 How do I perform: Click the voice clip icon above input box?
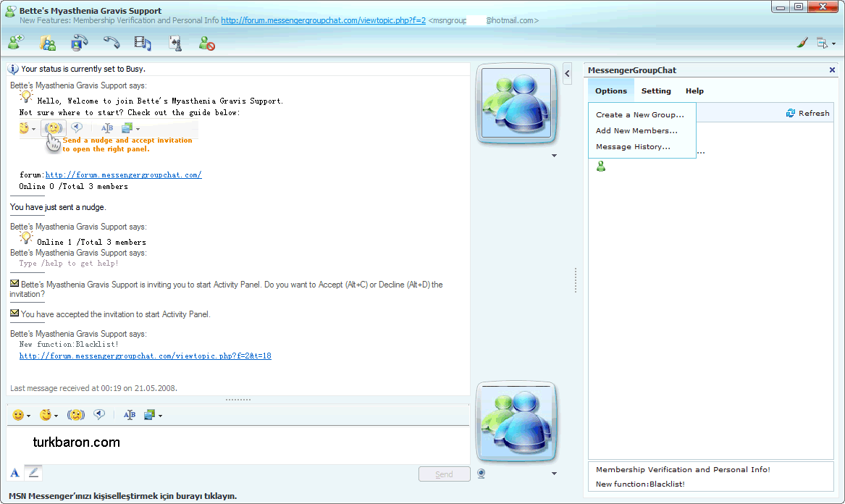point(99,415)
